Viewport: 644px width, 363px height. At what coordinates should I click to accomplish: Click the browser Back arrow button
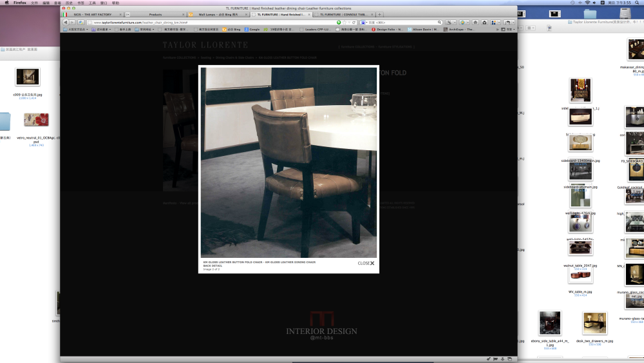pos(65,22)
